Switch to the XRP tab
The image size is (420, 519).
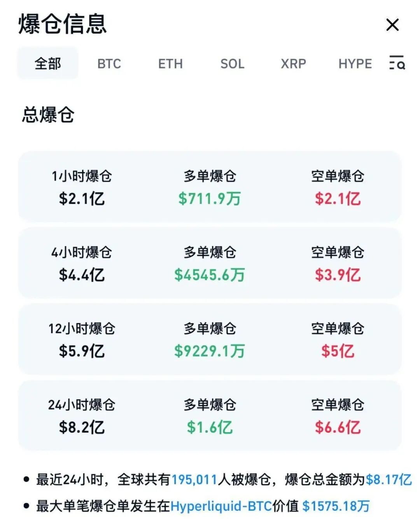(293, 63)
